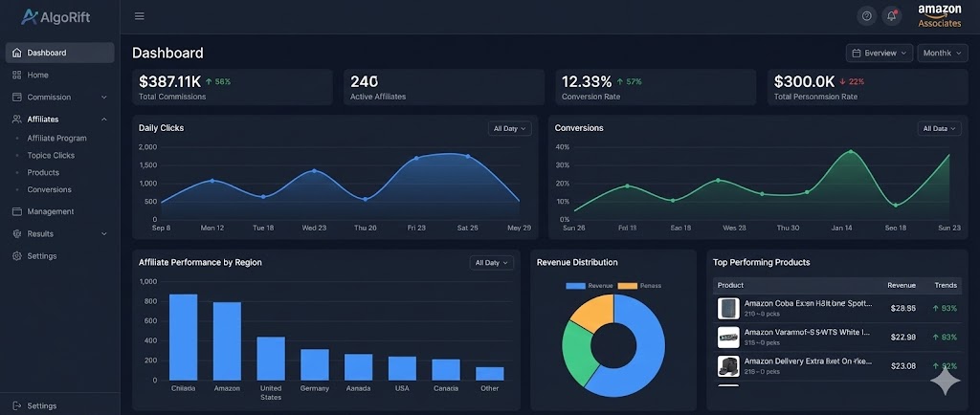
Task: Toggle the hamburger menu icon
Action: point(140,16)
